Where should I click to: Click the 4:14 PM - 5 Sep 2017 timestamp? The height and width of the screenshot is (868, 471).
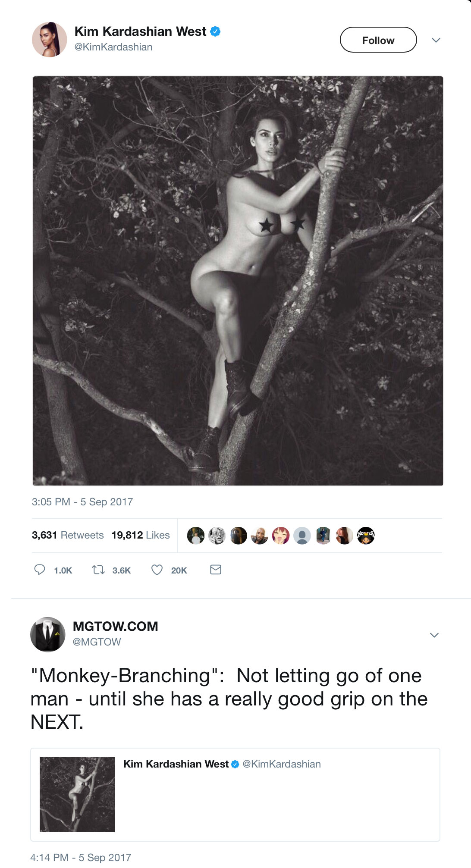[x=81, y=858]
